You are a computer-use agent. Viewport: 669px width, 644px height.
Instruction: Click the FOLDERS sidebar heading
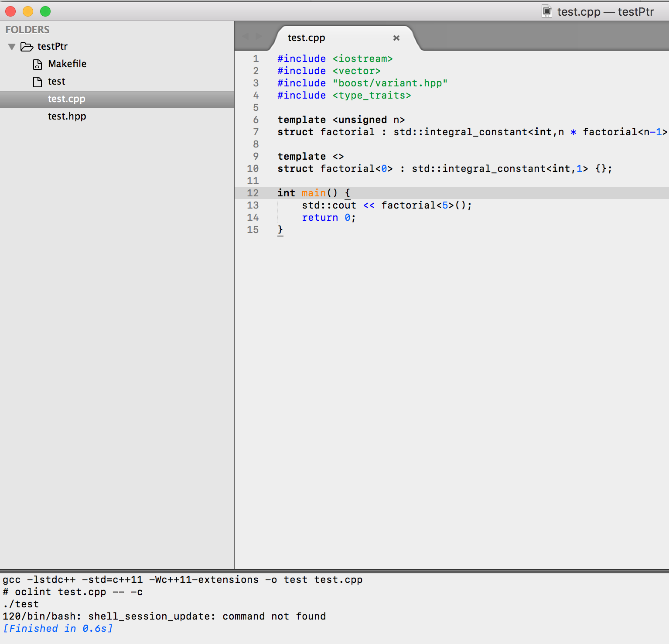[27, 30]
